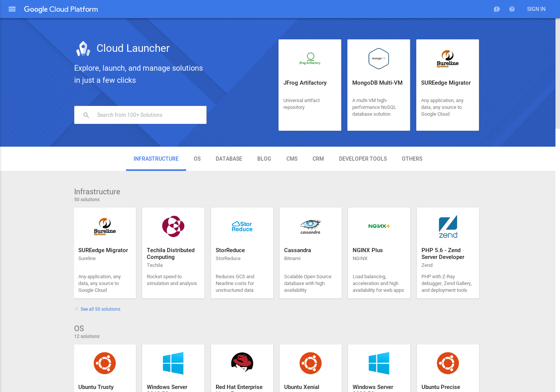Click the alerts exclamation icon
Image resolution: width=560 pixels, height=392 pixels.
coord(497,9)
